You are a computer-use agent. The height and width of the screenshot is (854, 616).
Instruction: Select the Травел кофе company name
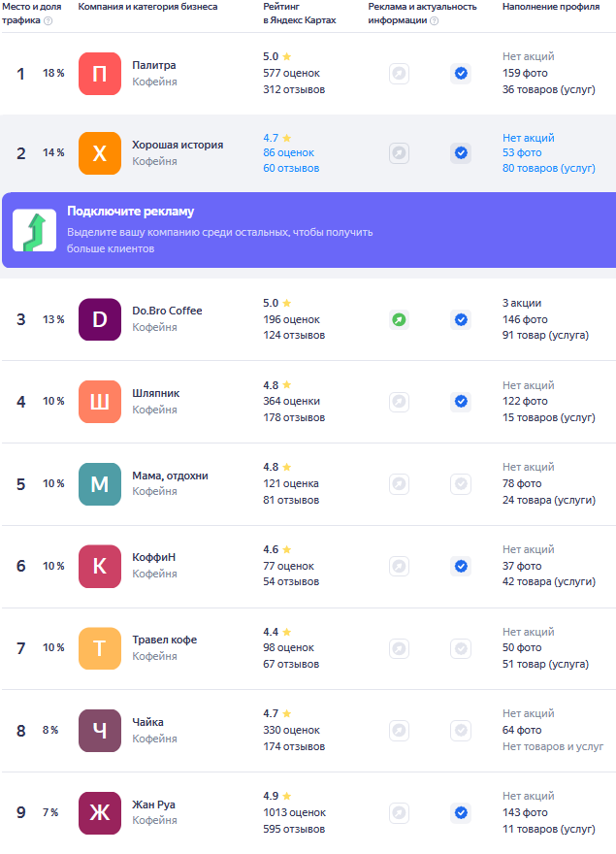coord(165,640)
